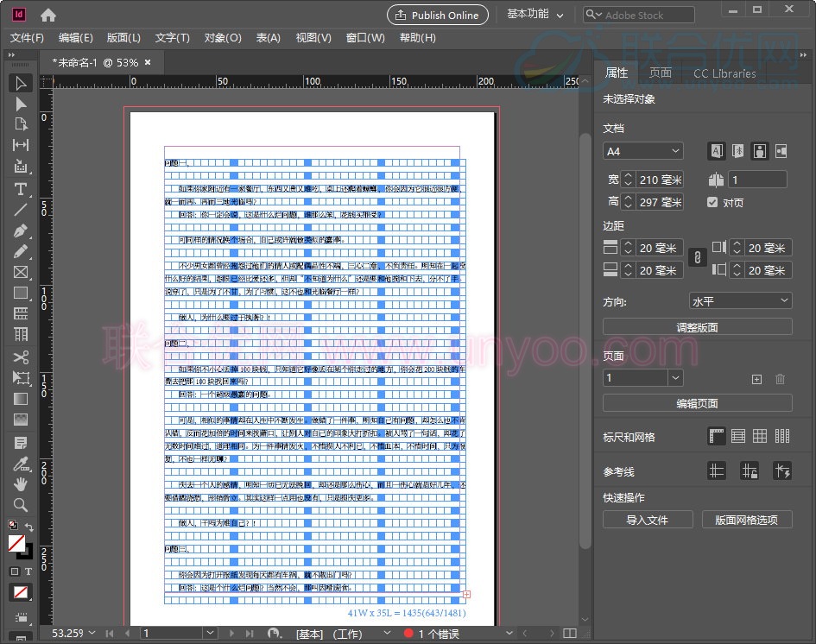Click the 编辑页面 button
The image size is (816, 644).
coord(698,403)
